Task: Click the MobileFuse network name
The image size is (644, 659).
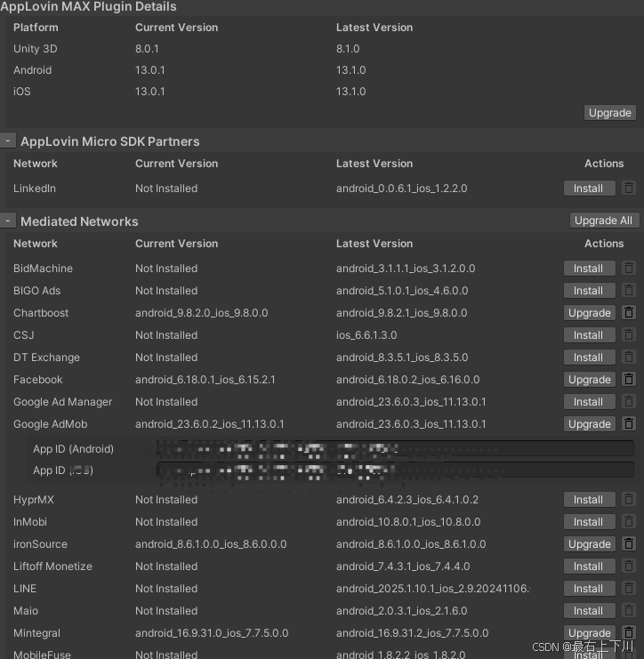Action: (x=42, y=655)
